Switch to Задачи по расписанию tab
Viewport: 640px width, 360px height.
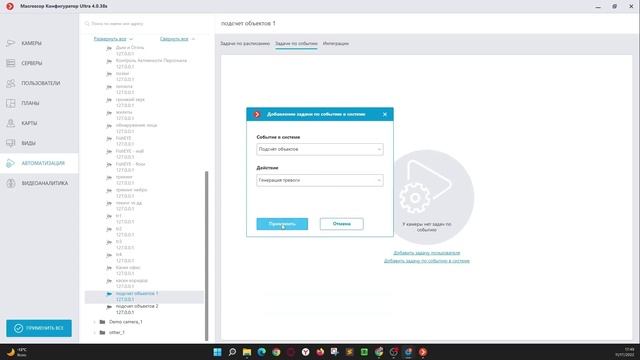(245, 43)
